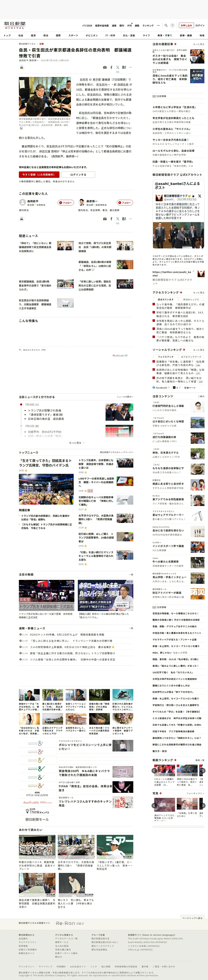
Task: Open 文化・芸能 section in navigation bar
Action: coord(129,35)
